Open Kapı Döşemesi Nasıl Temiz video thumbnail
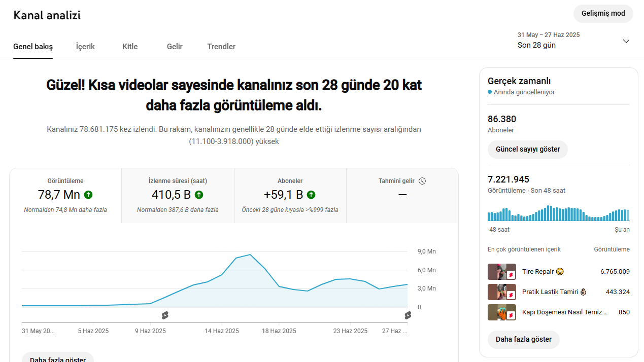Image resolution: width=644 pixels, height=362 pixels. 502,312
